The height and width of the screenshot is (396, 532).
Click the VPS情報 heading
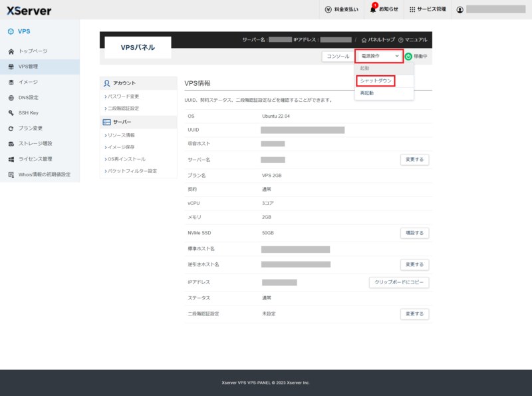(x=198, y=84)
